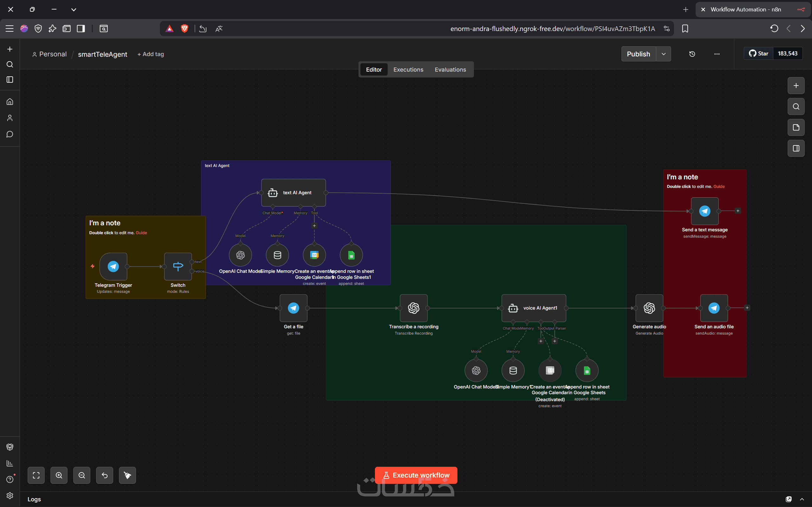The width and height of the screenshot is (812, 507).
Task: Click the Telegram Trigger node icon
Action: coord(113,266)
